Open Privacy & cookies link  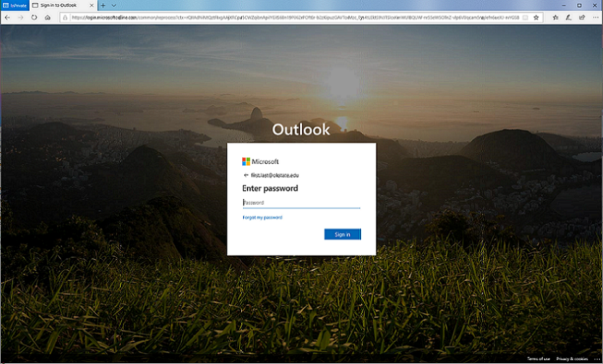[x=572, y=359]
